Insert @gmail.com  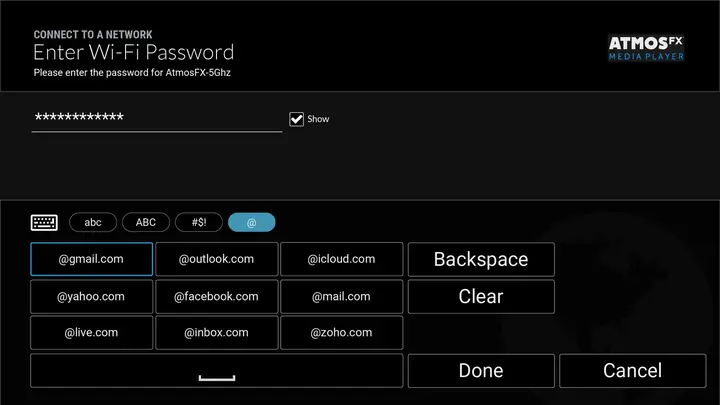(x=91, y=259)
